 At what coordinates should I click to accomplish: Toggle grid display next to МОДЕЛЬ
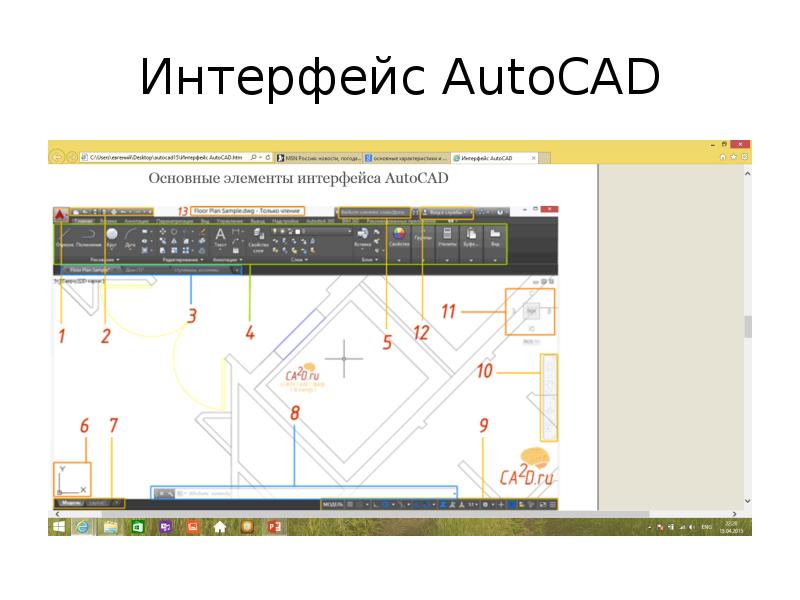pyautogui.click(x=350, y=505)
